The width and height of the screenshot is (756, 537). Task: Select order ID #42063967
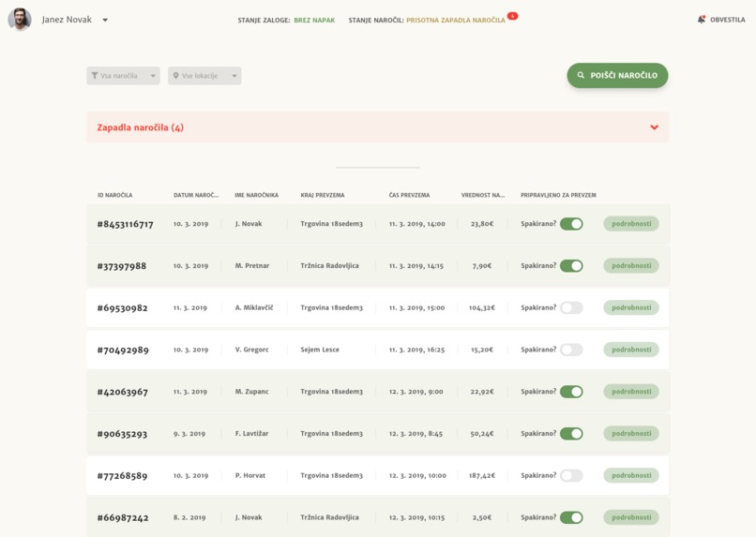point(123,392)
